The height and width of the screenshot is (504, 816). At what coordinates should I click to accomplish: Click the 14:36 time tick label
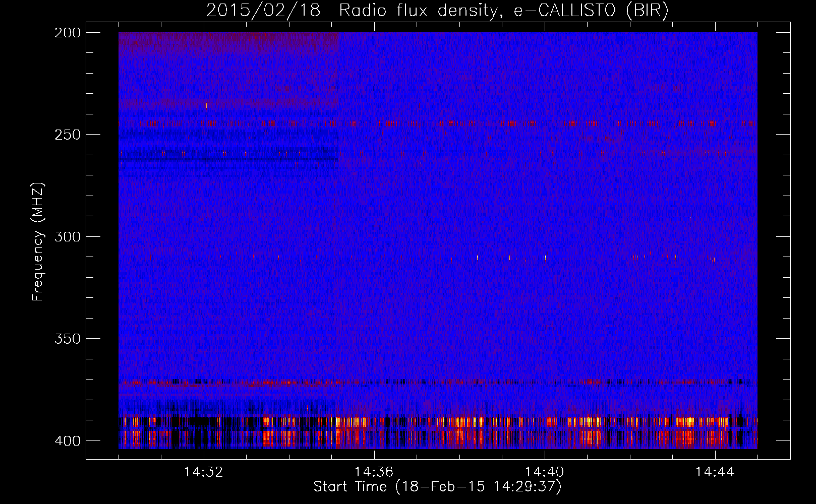[x=374, y=472]
